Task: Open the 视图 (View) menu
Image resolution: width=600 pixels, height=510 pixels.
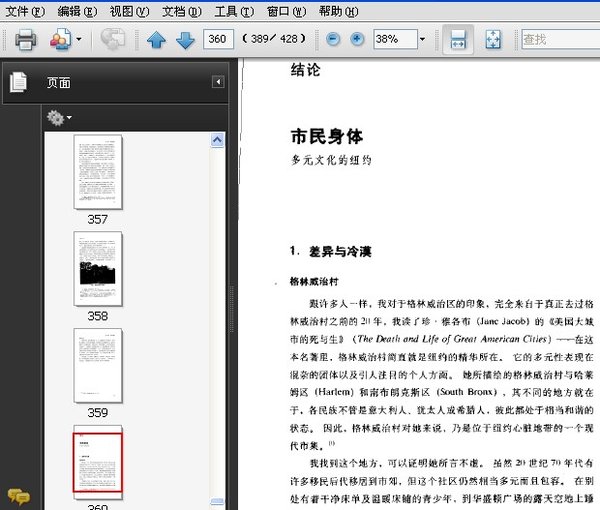Action: (129, 11)
